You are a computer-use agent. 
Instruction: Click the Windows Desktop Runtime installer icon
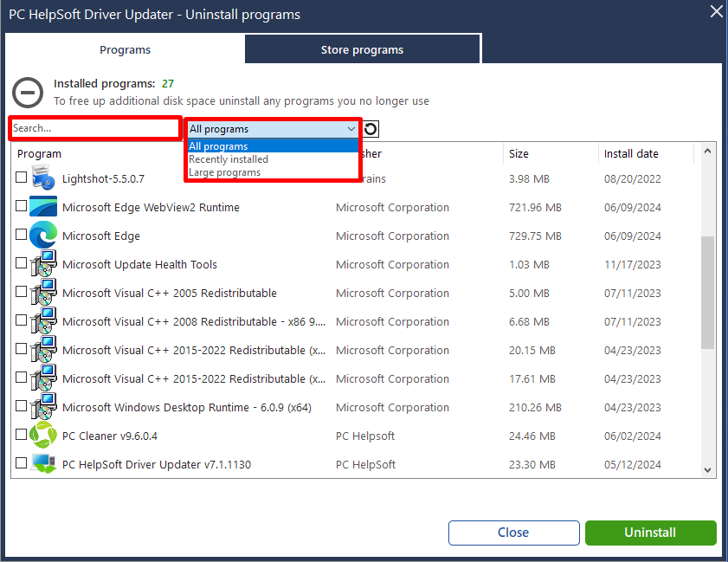(x=42, y=407)
